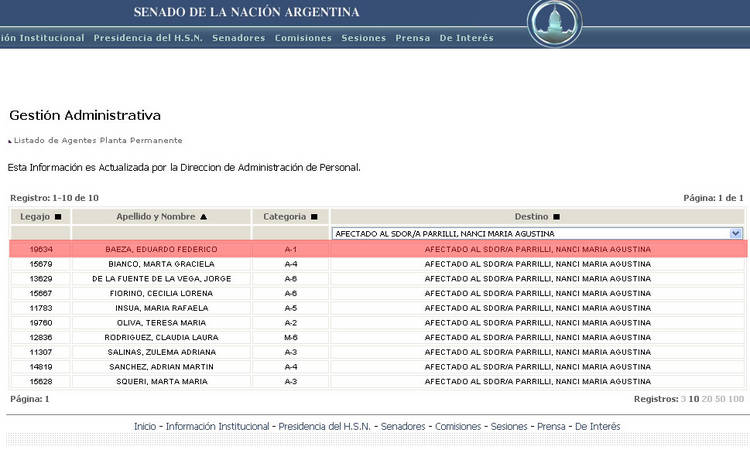Click the Legajo column header

pyautogui.click(x=41, y=217)
